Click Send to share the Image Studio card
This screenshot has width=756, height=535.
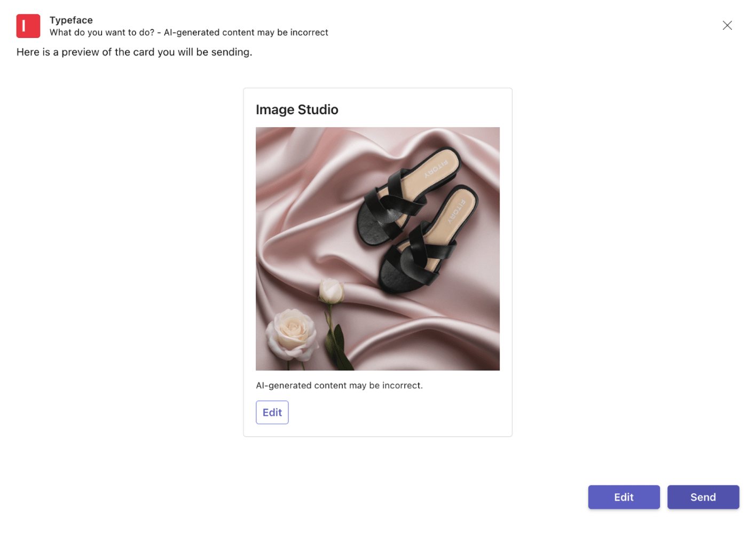coord(703,497)
